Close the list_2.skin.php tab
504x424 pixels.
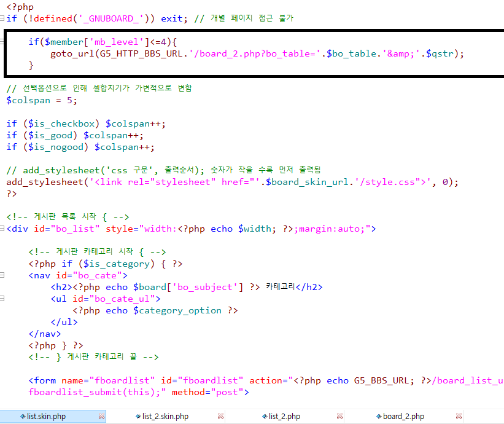point(220,417)
